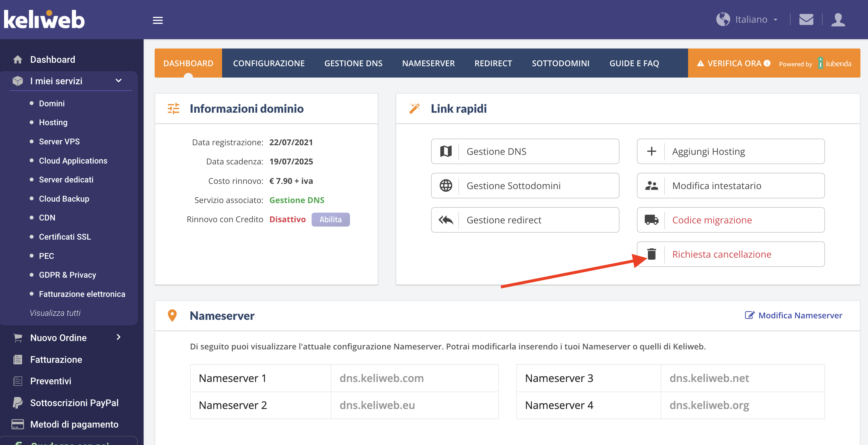
Task: Open the mail envelope icon
Action: [806, 19]
